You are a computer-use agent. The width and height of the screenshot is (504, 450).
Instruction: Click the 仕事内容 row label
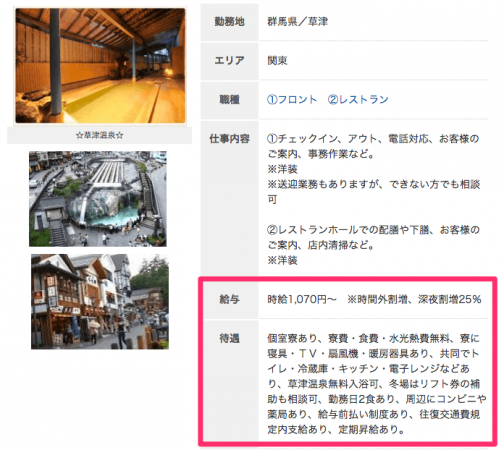coord(229,138)
